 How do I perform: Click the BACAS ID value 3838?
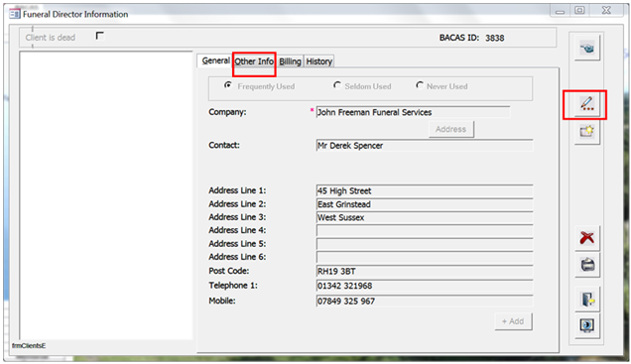point(494,38)
